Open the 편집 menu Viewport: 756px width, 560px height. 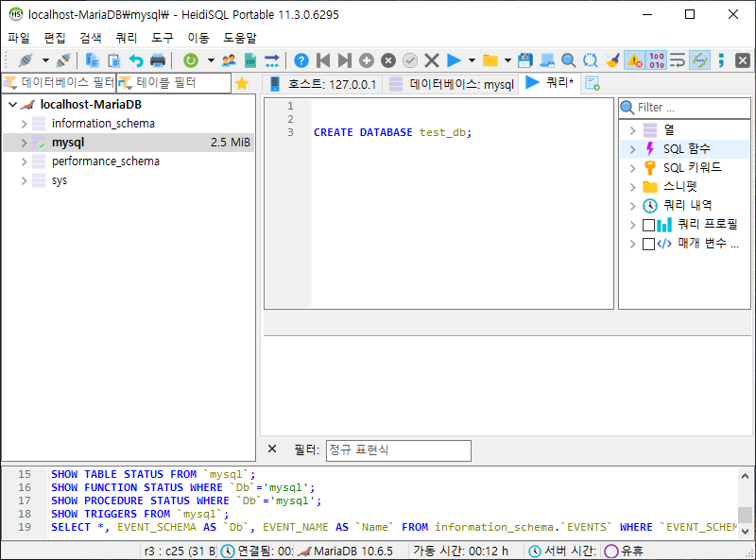[55, 38]
